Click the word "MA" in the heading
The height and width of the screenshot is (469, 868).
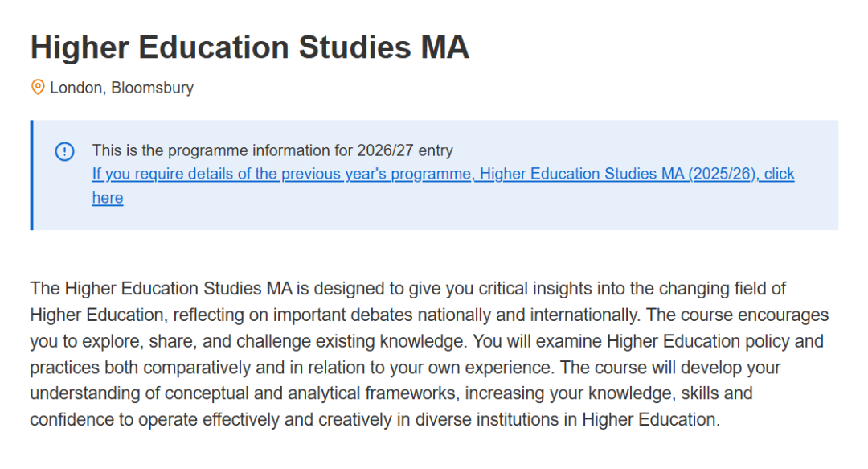[444, 47]
